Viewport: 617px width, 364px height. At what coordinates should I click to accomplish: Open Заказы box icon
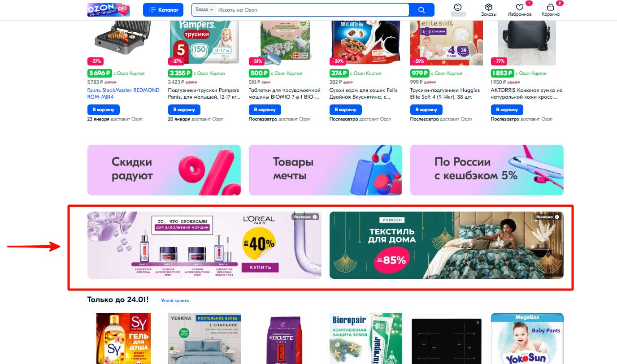[489, 10]
